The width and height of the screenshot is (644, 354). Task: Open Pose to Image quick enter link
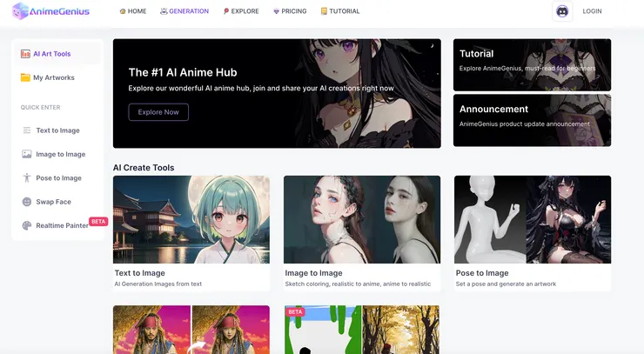tap(57, 177)
